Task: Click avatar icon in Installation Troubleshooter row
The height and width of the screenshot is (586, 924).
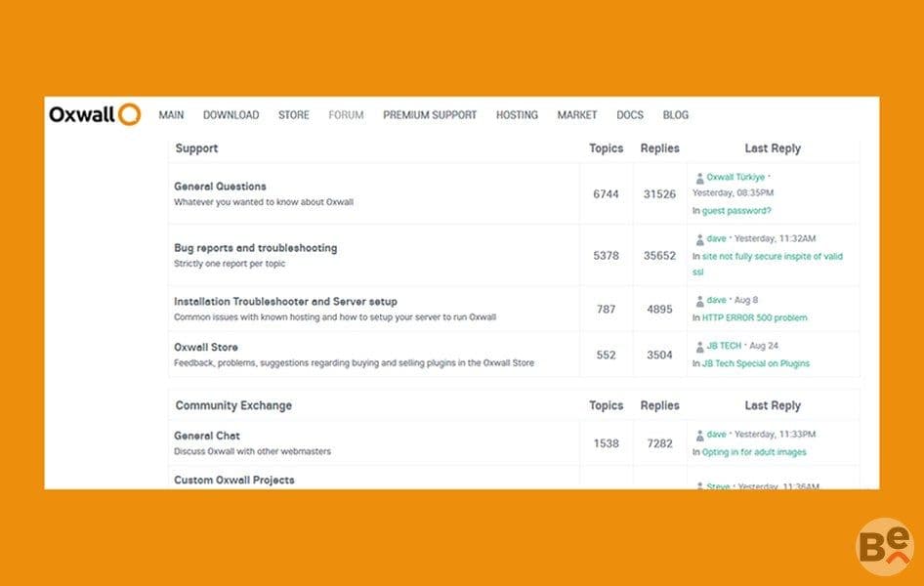Action: tap(699, 301)
